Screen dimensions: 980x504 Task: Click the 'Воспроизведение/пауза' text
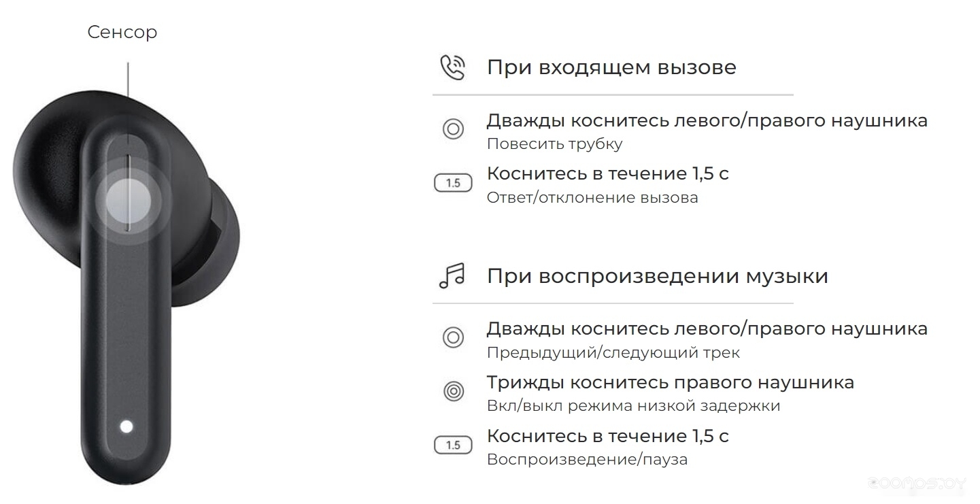(587, 460)
